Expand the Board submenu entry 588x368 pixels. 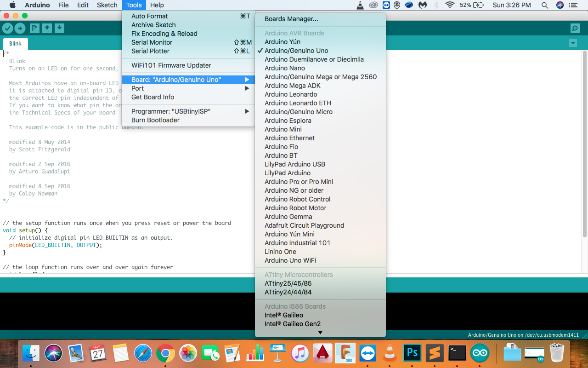(188, 80)
